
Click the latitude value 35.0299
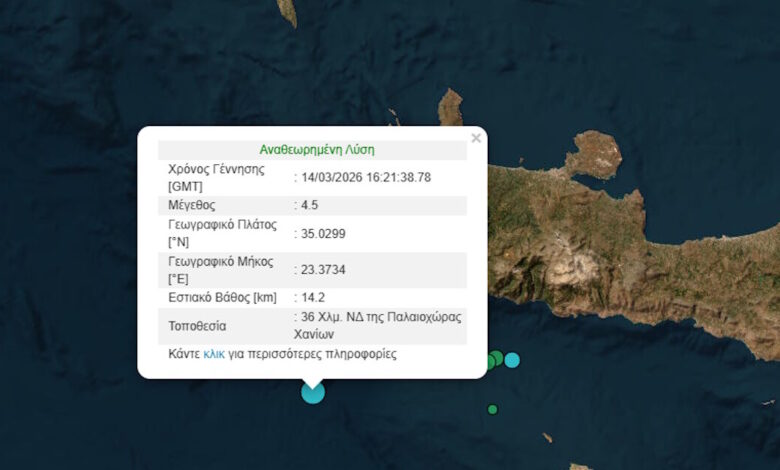point(323,234)
